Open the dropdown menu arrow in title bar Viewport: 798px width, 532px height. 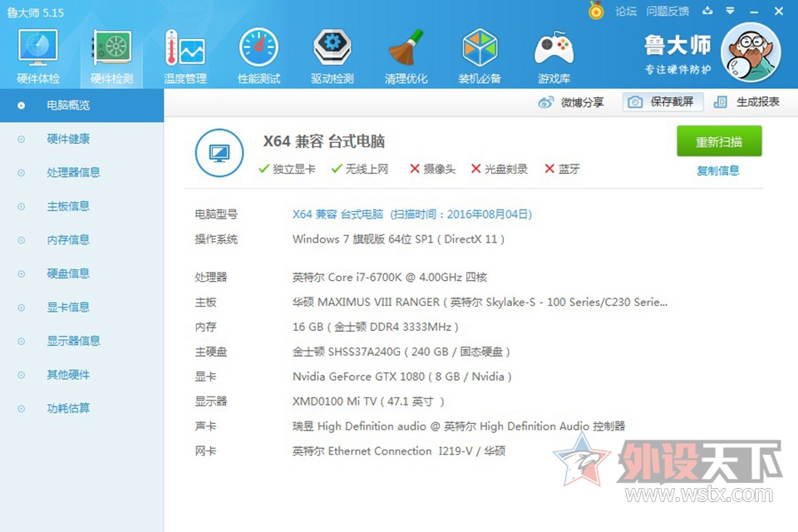(x=731, y=11)
